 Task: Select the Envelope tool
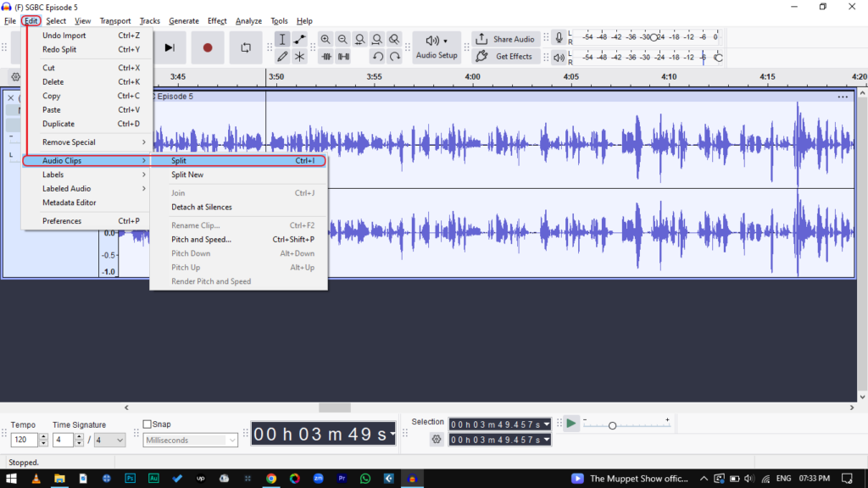(x=300, y=40)
